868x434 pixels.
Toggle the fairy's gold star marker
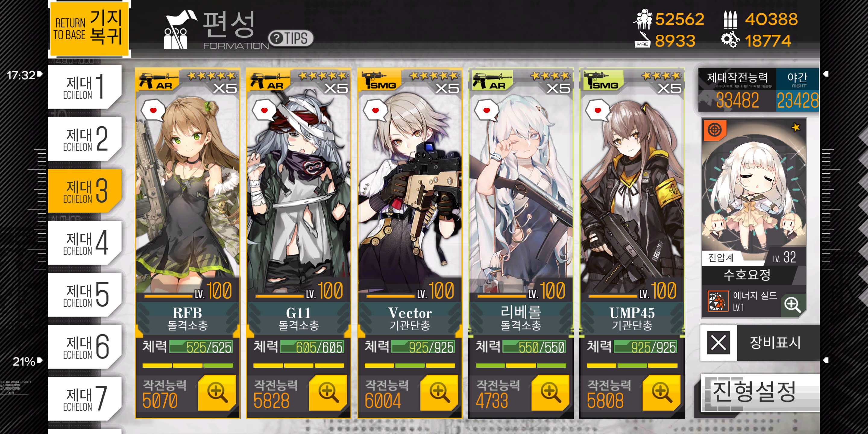796,127
